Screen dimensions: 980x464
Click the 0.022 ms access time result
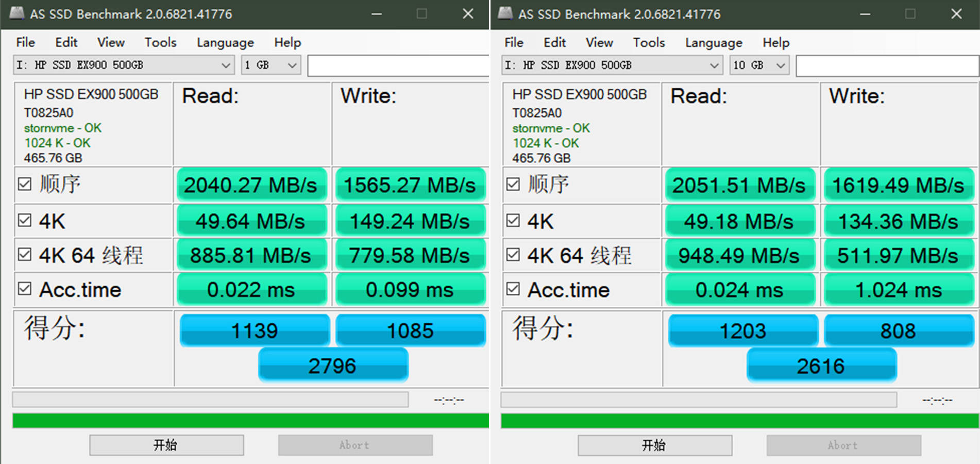click(251, 289)
